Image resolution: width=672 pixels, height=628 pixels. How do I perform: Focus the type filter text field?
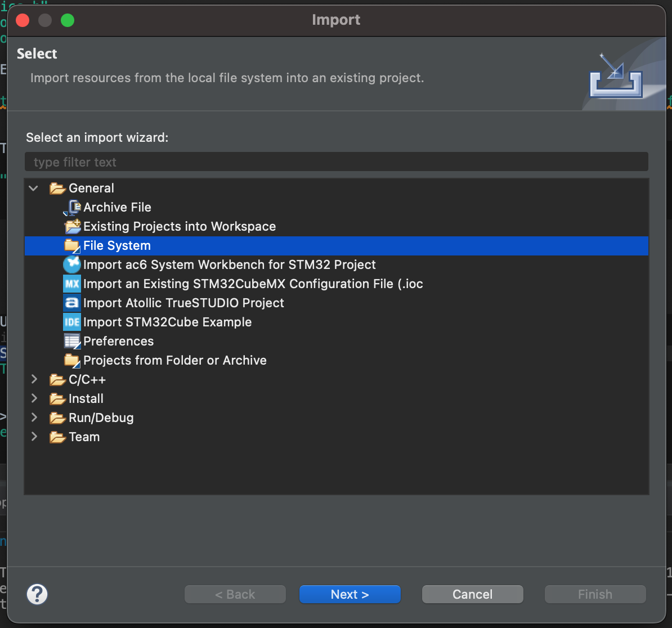pos(336,162)
